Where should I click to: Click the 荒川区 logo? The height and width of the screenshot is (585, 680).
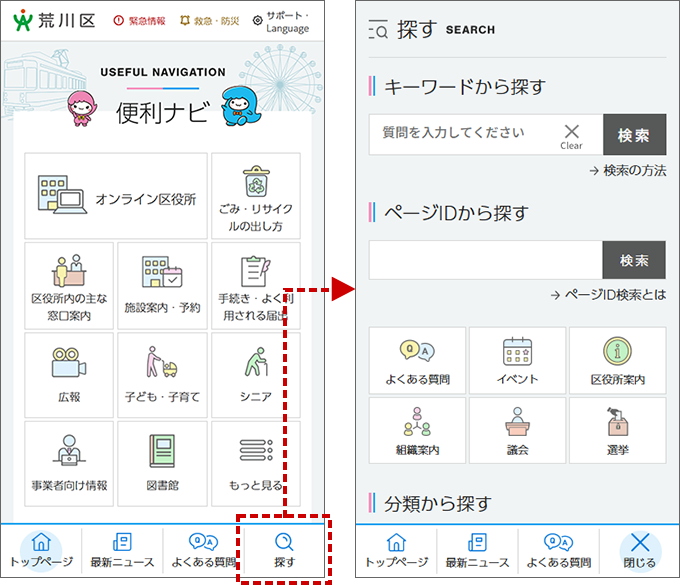pos(54,20)
